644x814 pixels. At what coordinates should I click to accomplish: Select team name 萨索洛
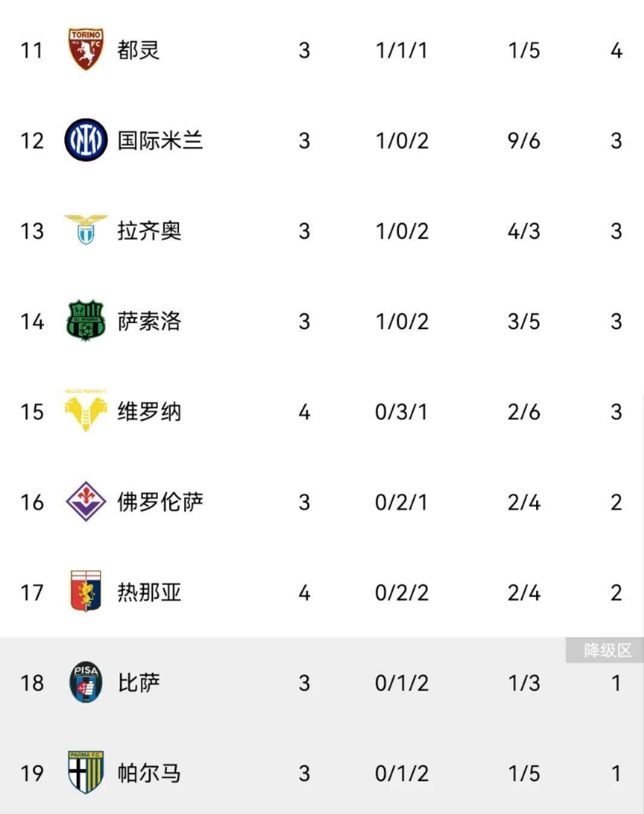click(149, 321)
